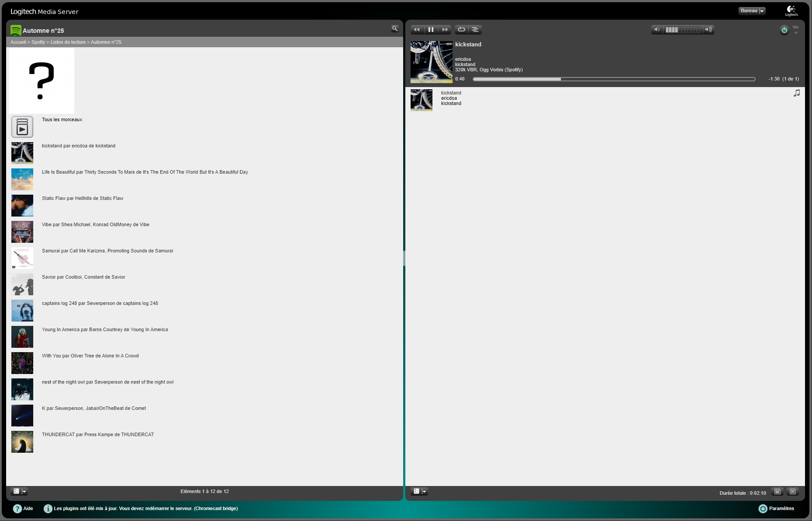Click the Savior album cover
Screen dimensions: 812x521
click(x=22, y=284)
